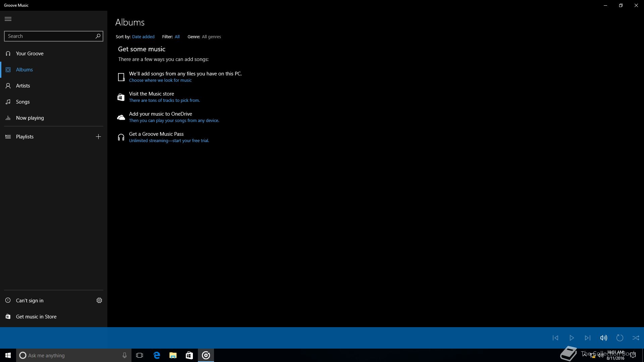Screen dimensions: 644x362
Task: Open Genre All genres dropdown
Action: (211, 37)
